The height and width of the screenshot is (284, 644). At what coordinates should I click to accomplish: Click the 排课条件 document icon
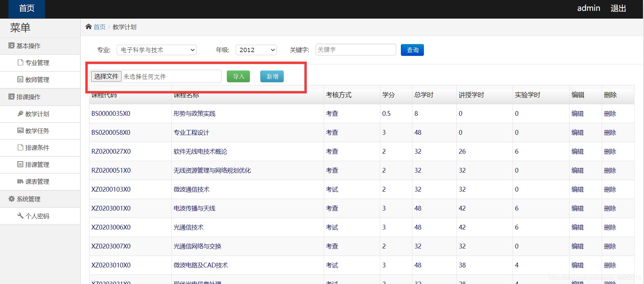tap(20, 147)
